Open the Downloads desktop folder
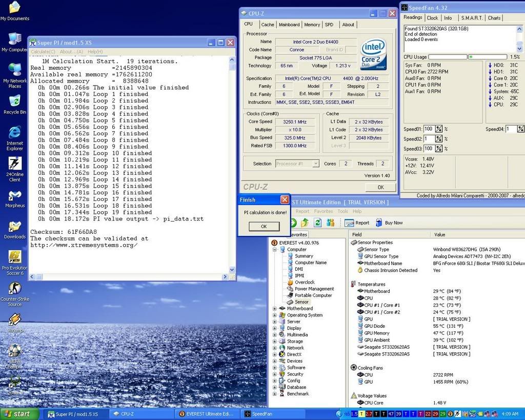Screen dimensions: 525x420 [x=15, y=230]
